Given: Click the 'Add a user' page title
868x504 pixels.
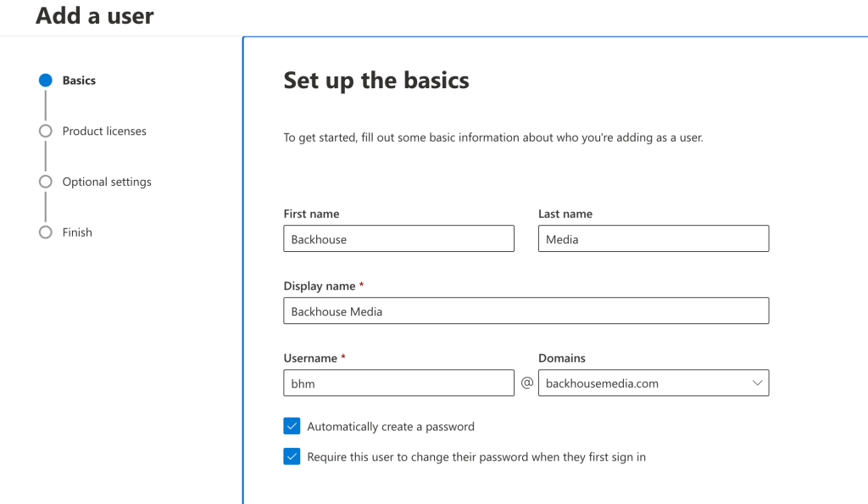Looking at the screenshot, I should tap(95, 15).
